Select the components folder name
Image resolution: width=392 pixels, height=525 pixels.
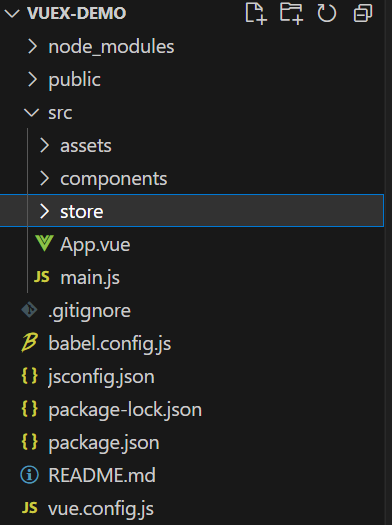113,179
